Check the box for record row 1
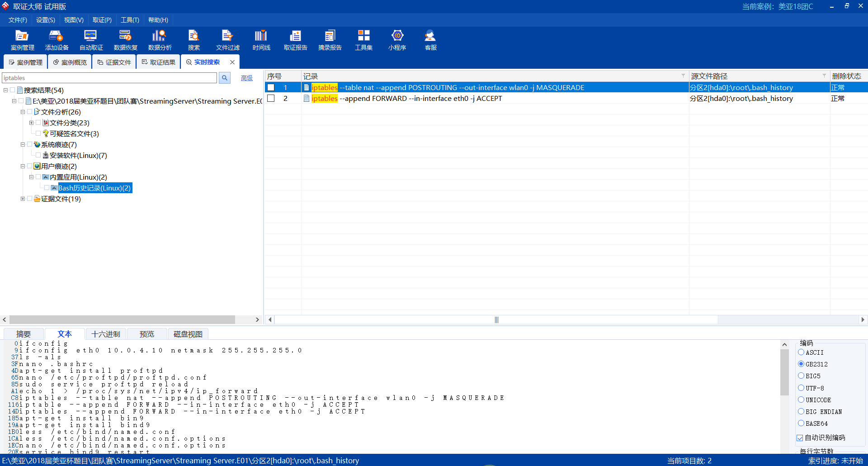Viewport: 868px width, 466px height. (x=271, y=87)
